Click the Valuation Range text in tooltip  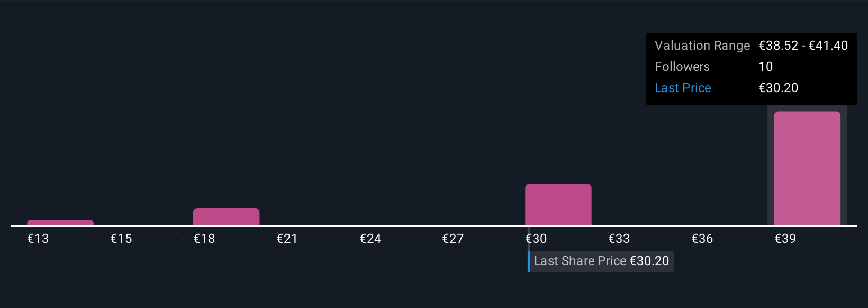702,46
